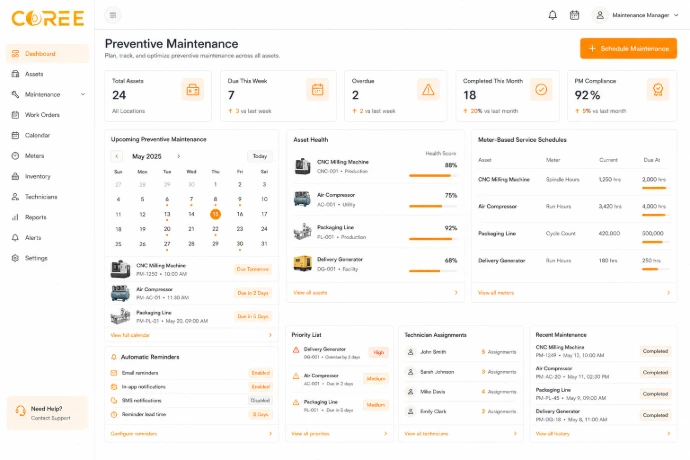Image resolution: width=690 pixels, height=460 pixels.
Task: Click the arrow next to View full calendar
Action: (x=270, y=335)
